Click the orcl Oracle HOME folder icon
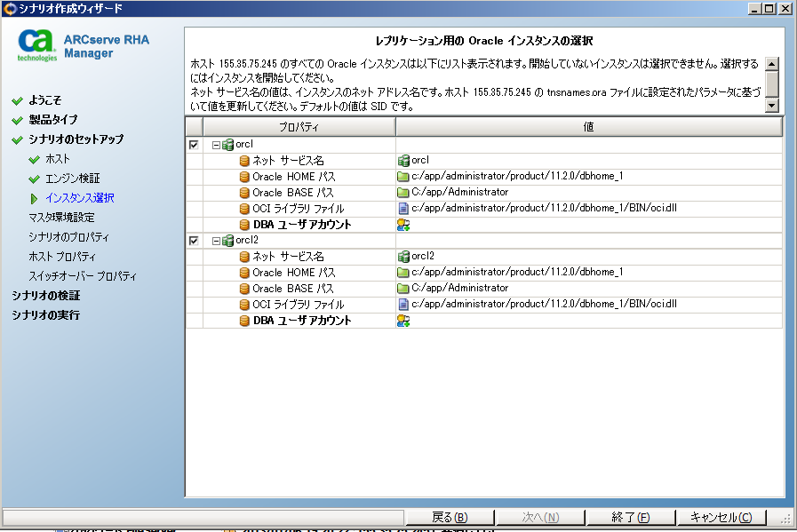 [403, 177]
